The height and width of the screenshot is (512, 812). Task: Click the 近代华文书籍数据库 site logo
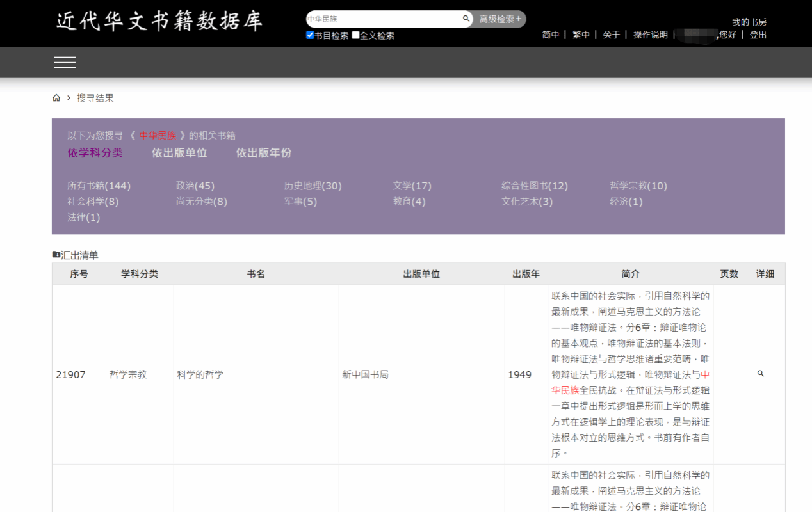click(159, 21)
